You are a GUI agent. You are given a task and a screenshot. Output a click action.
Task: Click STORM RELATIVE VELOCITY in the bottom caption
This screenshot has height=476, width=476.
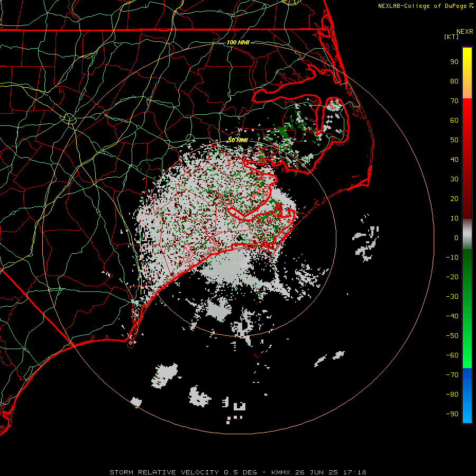163,472
